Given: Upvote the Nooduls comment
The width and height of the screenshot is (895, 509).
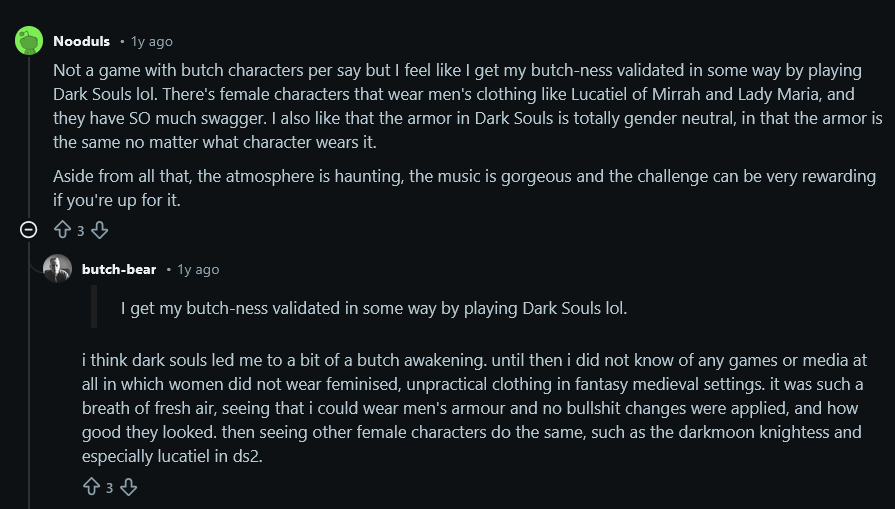Looking at the screenshot, I should [62, 230].
